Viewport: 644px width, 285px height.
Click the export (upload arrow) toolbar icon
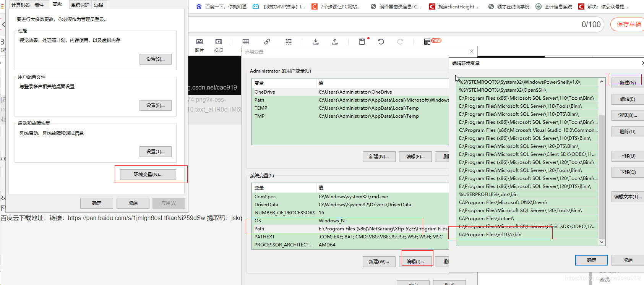335,42
